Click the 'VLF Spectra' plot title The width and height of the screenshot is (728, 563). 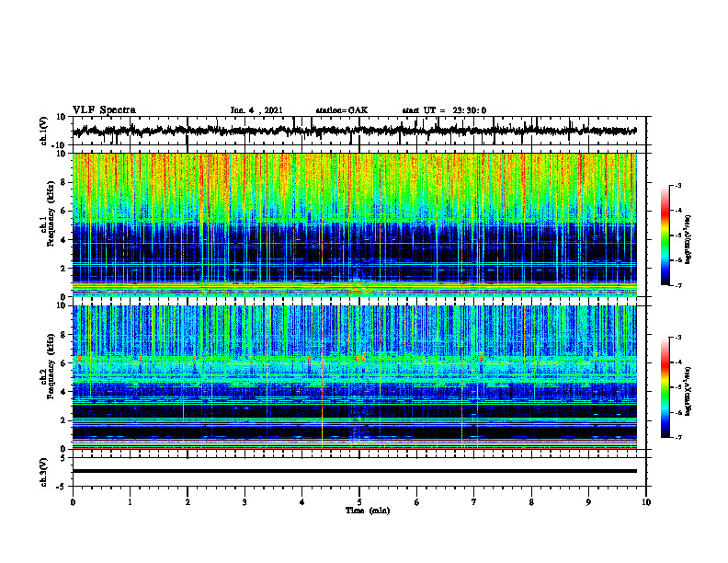coord(104,110)
